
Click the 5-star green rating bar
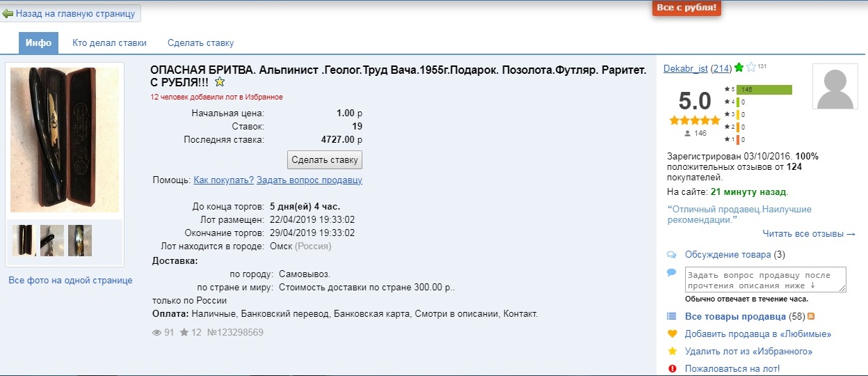click(x=764, y=89)
